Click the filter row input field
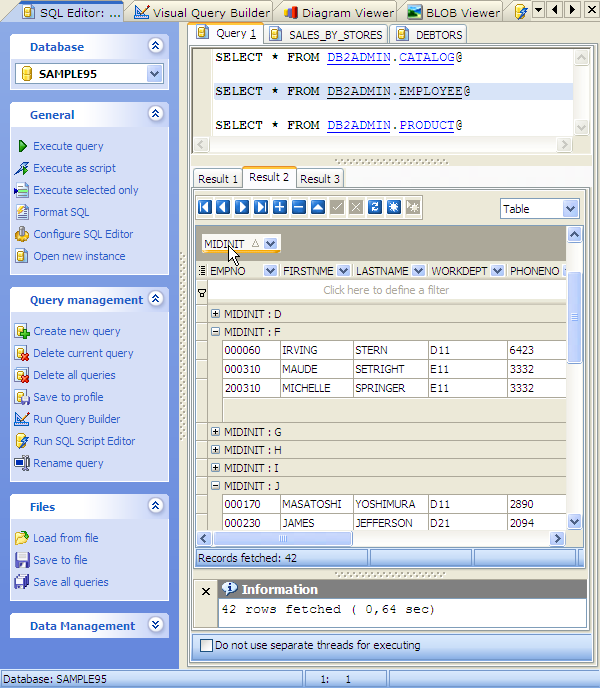Screen dimensions: 600x688 coord(386,290)
